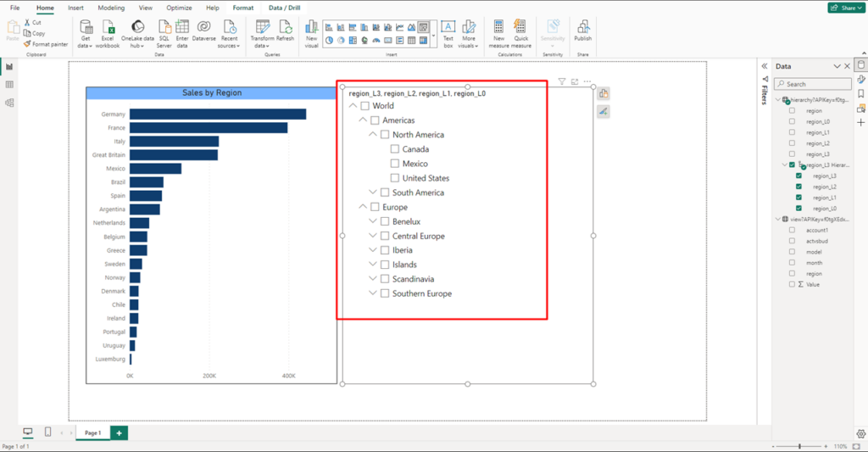Switch to the Modeling ribbon tab
Screen dimensions: 868x452
click(x=111, y=8)
